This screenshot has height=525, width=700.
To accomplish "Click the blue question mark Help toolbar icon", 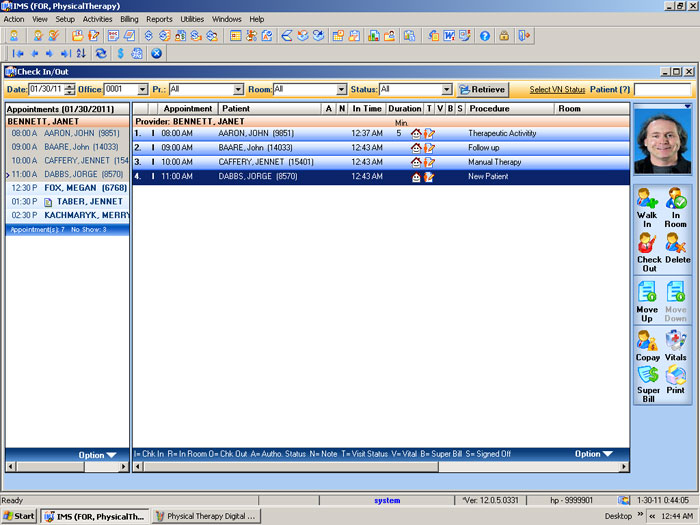I will coord(485,36).
